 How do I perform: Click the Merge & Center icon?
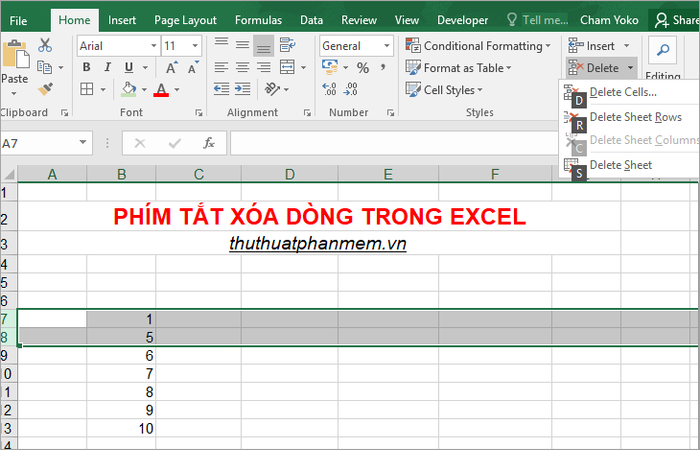tap(285, 67)
